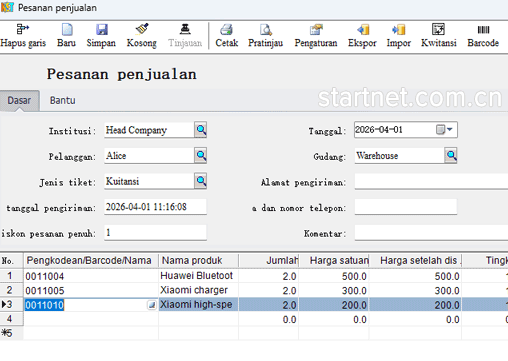The width and height of the screenshot is (508, 361).
Task: Select row header number 2
Action: 11,290
